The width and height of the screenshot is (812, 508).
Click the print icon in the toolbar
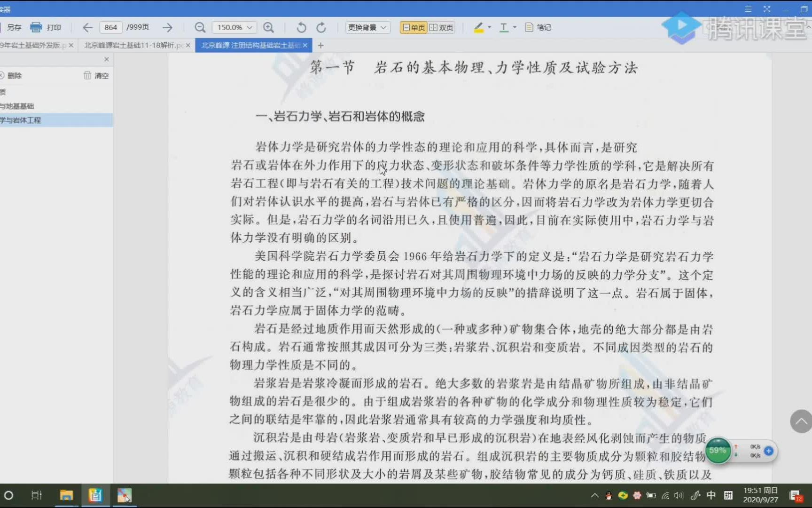pyautogui.click(x=36, y=27)
